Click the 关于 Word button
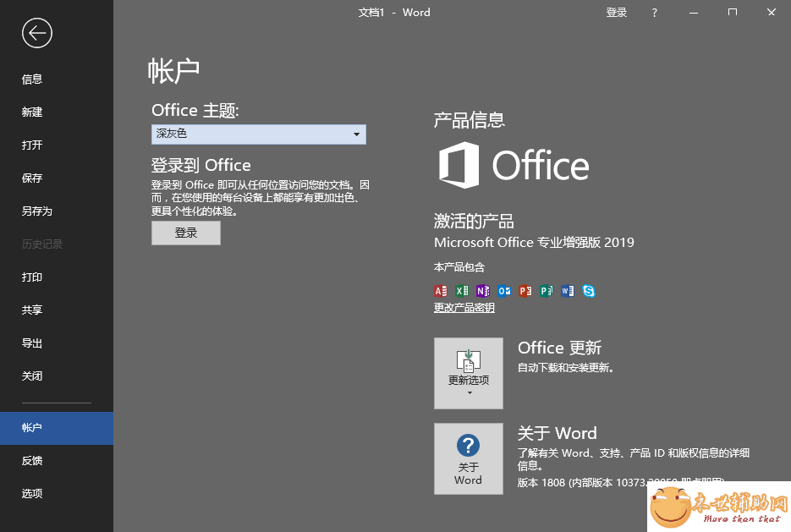The width and height of the screenshot is (791, 532). click(x=469, y=458)
